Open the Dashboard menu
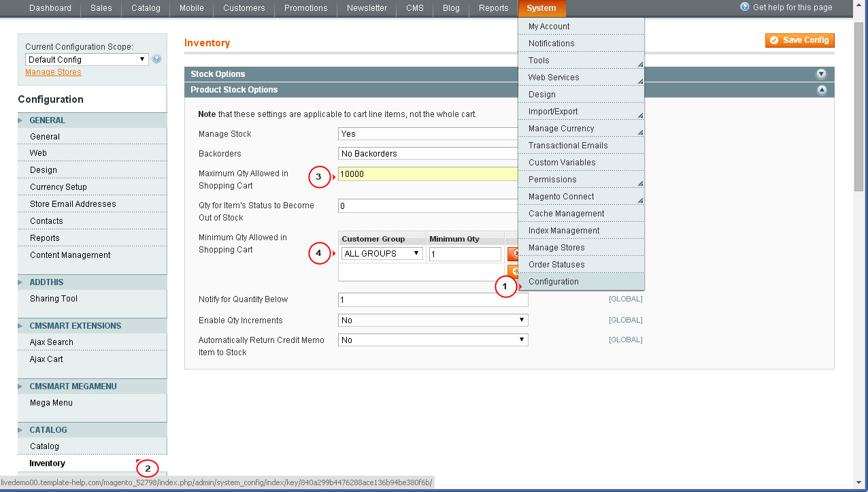The height and width of the screenshot is (492, 868). tap(50, 8)
